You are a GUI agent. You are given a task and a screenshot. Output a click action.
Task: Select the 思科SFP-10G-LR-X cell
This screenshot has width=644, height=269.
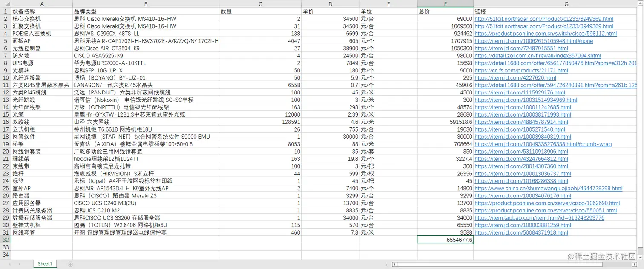[x=146, y=70]
